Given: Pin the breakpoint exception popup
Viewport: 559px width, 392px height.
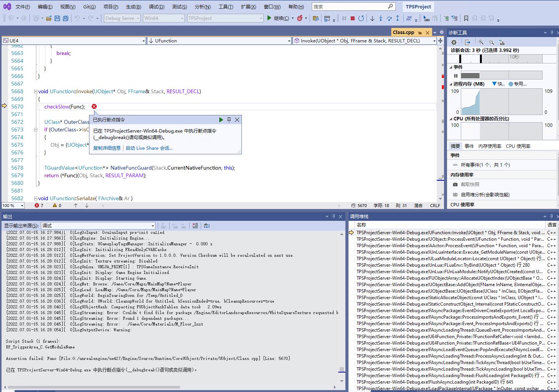Looking at the screenshot, I should (229, 120).
